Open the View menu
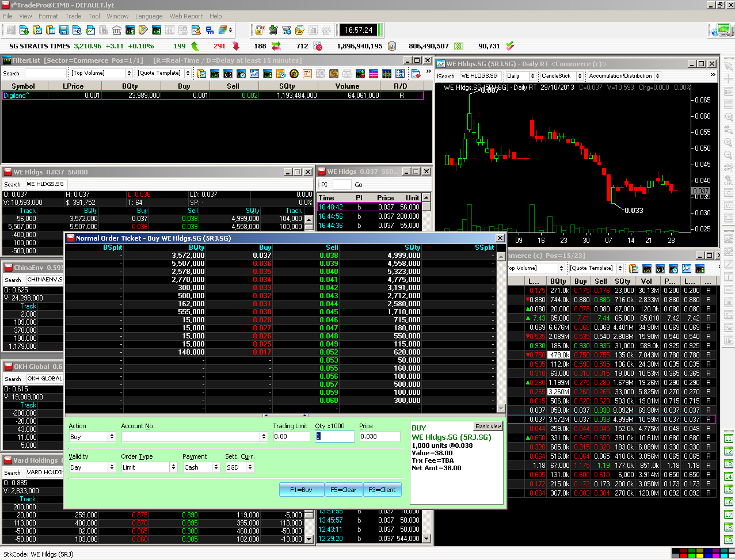 click(25, 16)
